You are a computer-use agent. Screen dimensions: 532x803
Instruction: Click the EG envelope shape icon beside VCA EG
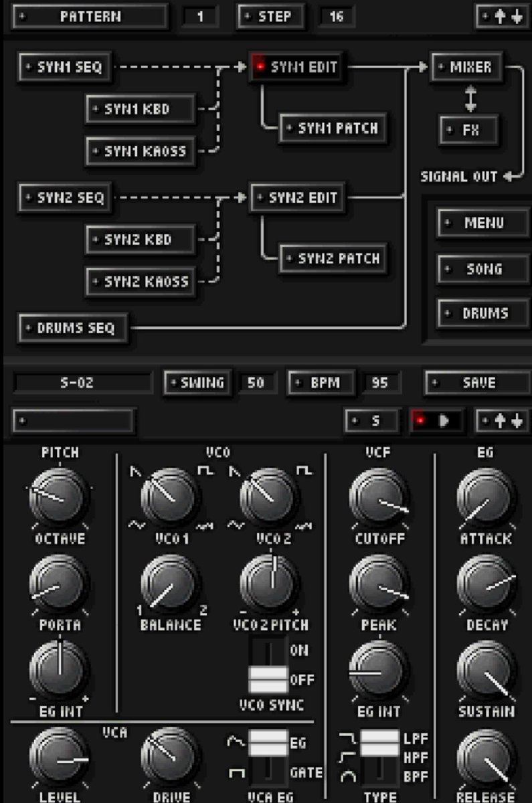pos(236,741)
